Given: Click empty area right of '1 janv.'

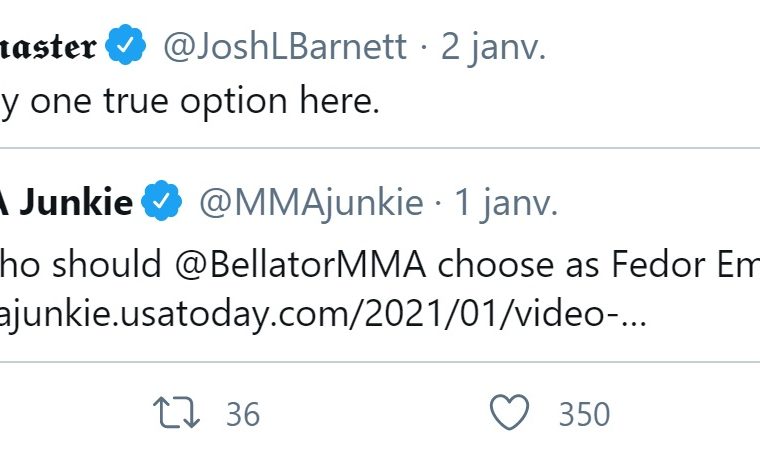Looking at the screenshot, I should (x=659, y=203).
